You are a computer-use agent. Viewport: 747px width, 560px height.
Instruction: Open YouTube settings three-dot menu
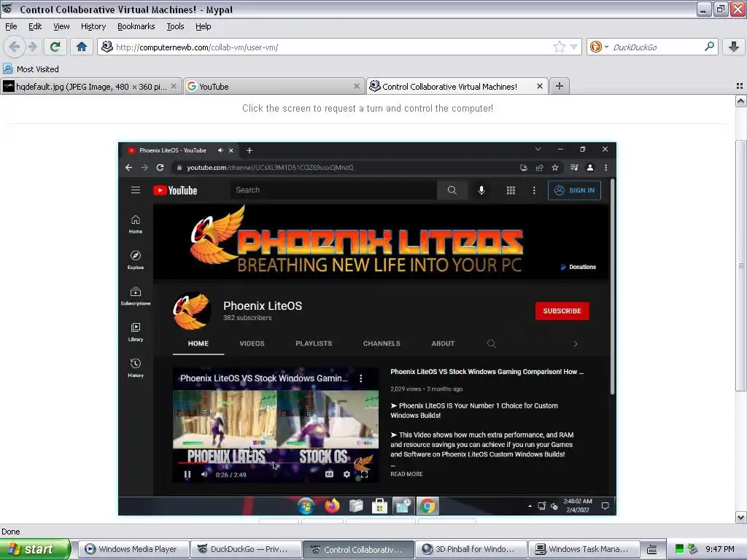pos(534,190)
